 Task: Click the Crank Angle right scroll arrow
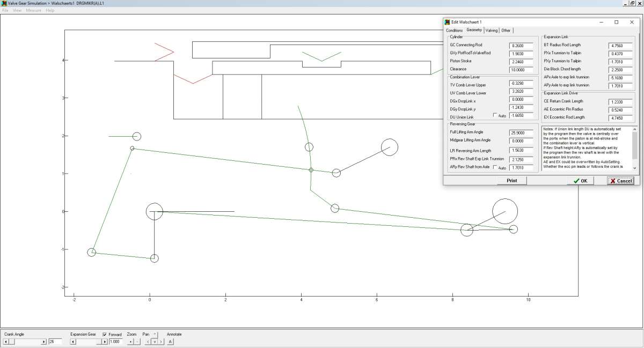(x=44, y=342)
